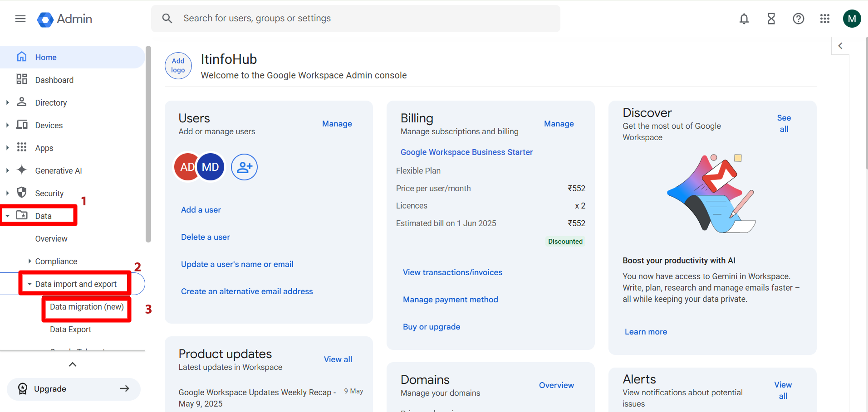The width and height of the screenshot is (868, 412).
Task: Click the main page scrollbar
Action: coord(866,104)
